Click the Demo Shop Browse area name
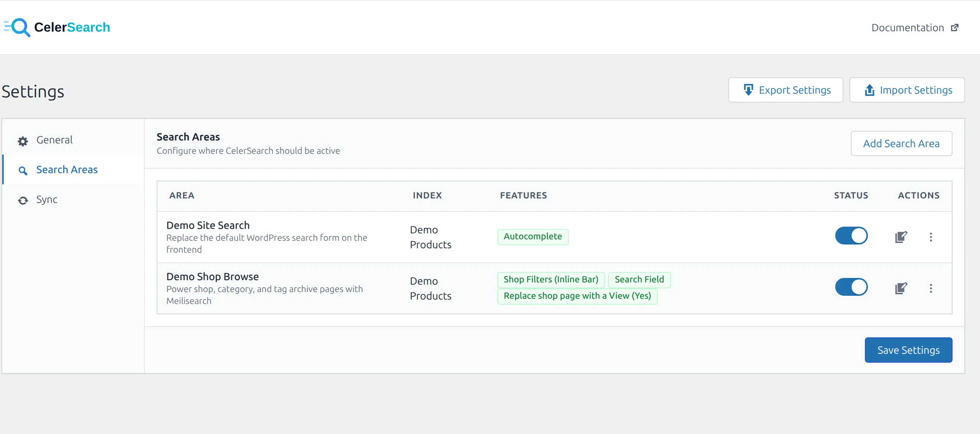This screenshot has width=980, height=434. click(212, 276)
